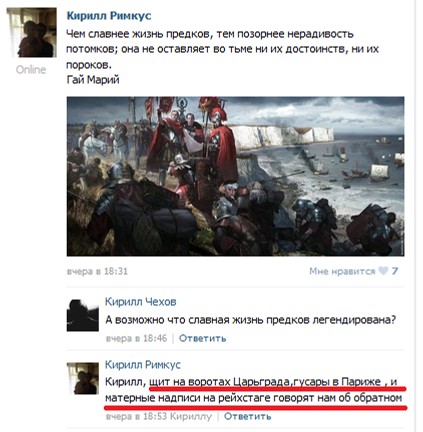Click the red-underlined reply text about Царьград
The width and height of the screenshot is (423, 432).
pos(255,390)
